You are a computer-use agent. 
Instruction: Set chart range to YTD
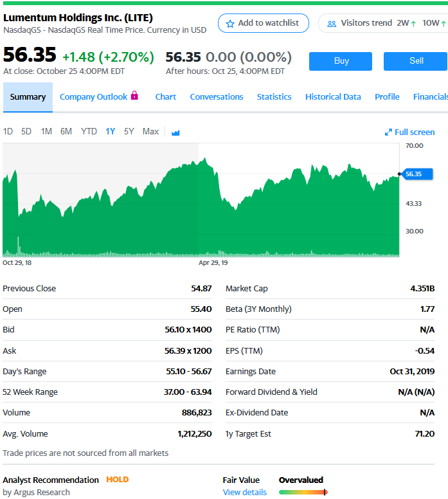pos(89,131)
